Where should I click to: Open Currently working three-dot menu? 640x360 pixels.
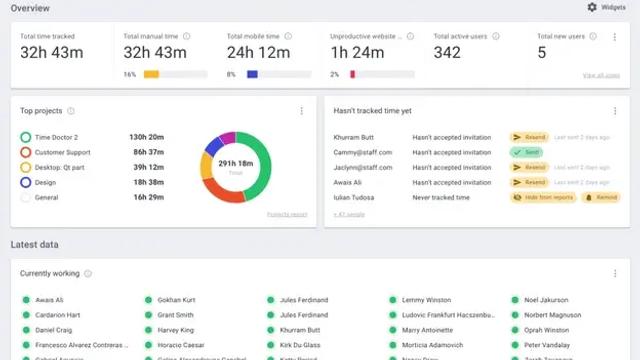615,273
